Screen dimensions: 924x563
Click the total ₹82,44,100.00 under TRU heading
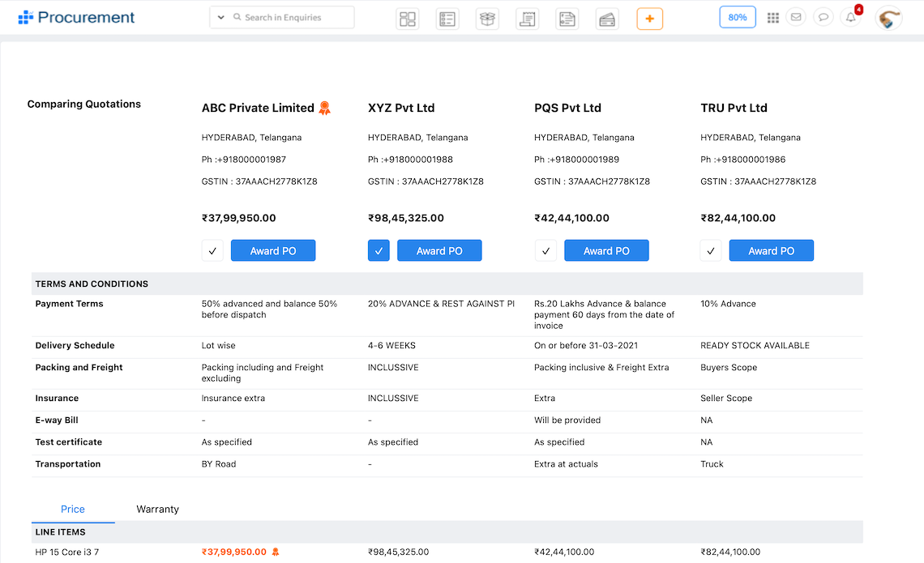click(x=738, y=218)
